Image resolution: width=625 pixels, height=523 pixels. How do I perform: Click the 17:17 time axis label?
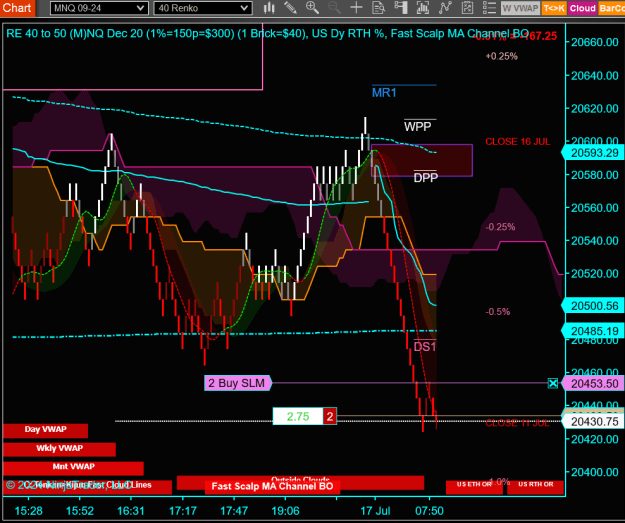pos(183,511)
